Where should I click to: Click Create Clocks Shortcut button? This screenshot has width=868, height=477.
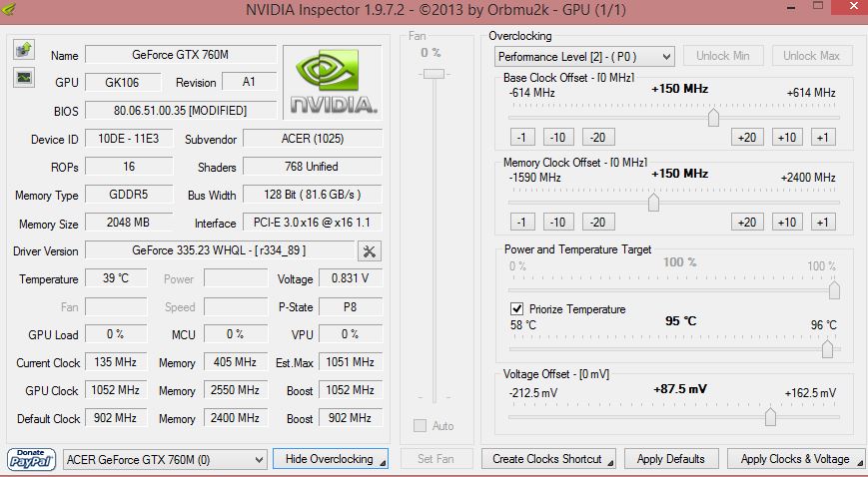548,459
